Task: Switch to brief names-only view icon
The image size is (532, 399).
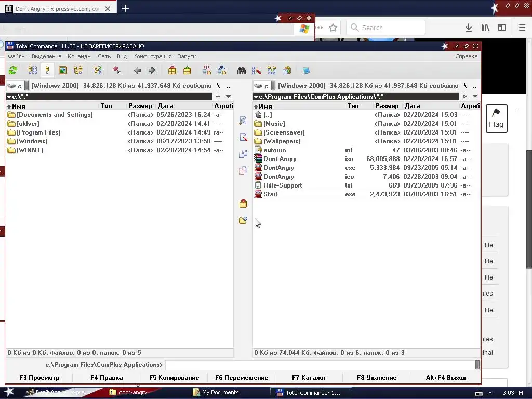Action: (x=33, y=70)
